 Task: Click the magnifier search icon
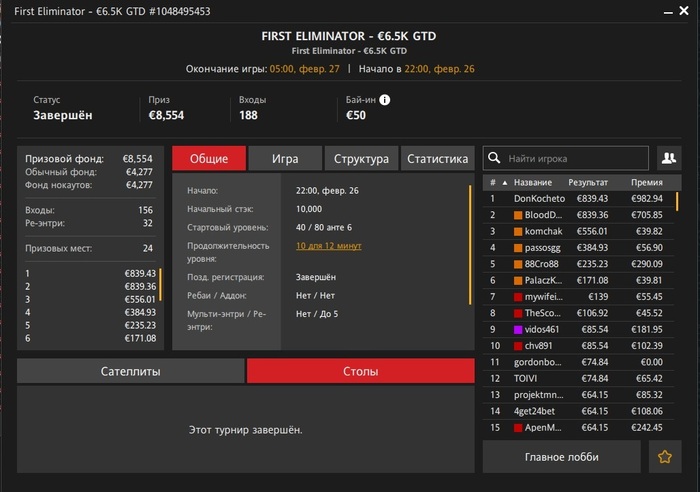[x=494, y=158]
